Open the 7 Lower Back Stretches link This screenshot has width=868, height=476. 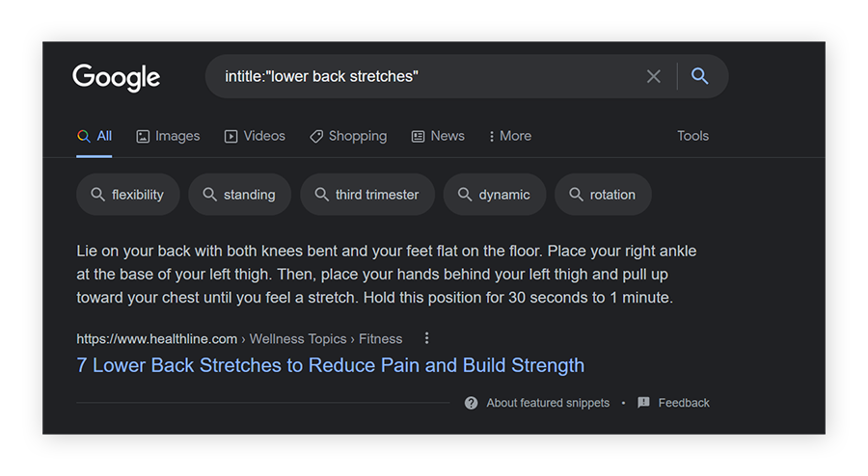click(x=331, y=365)
